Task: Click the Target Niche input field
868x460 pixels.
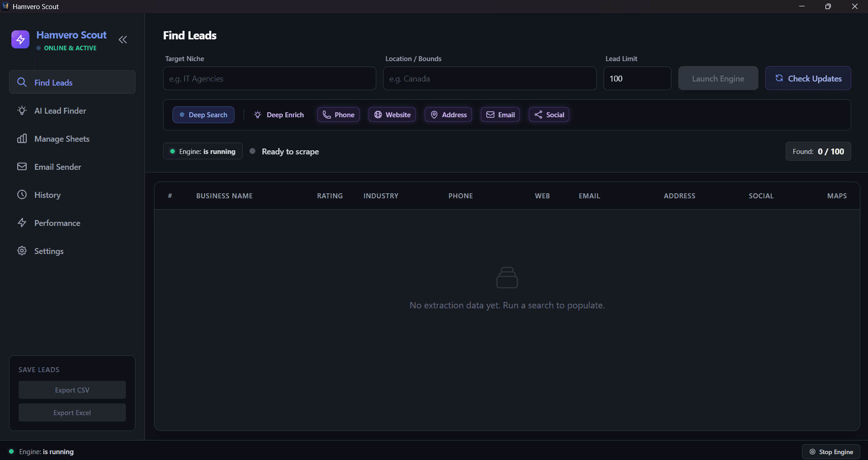Action: point(269,78)
